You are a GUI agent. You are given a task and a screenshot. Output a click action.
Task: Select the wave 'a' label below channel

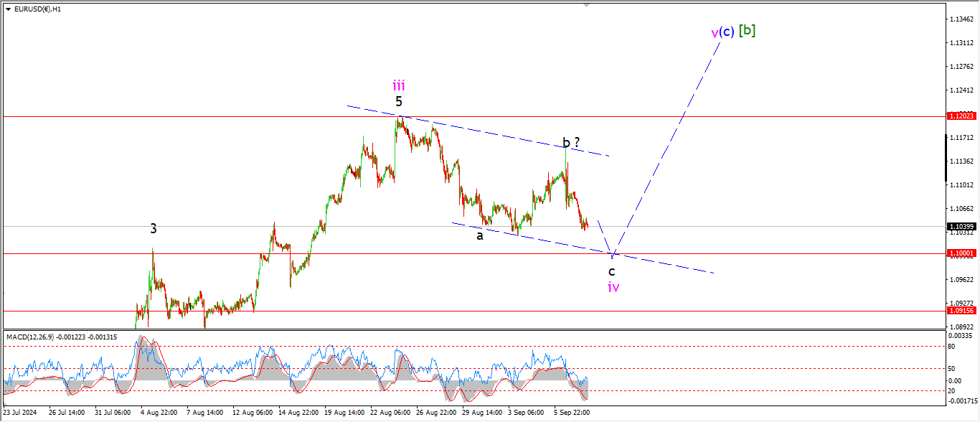coord(480,235)
